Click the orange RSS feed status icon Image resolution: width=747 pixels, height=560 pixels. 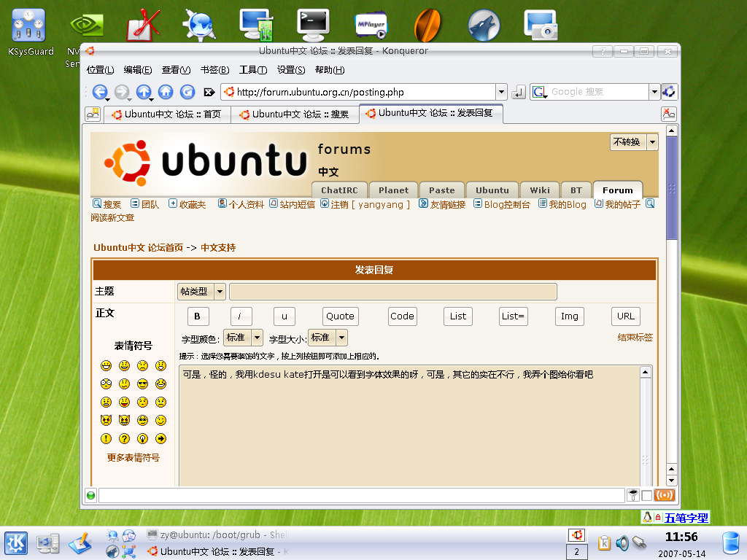pyautogui.click(x=665, y=495)
